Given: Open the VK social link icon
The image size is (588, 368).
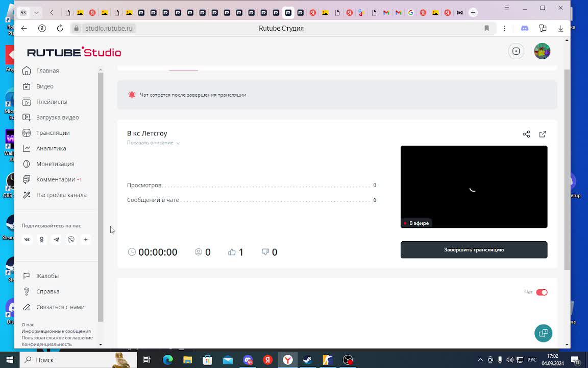Looking at the screenshot, I should coord(27,240).
